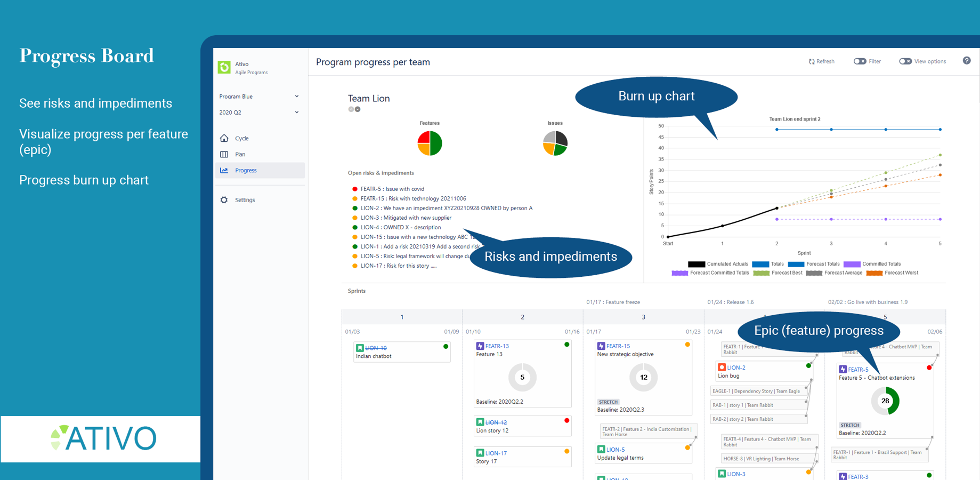Screen dimensions: 980x480
Task: Select the Plan board icon
Action: [x=224, y=154]
